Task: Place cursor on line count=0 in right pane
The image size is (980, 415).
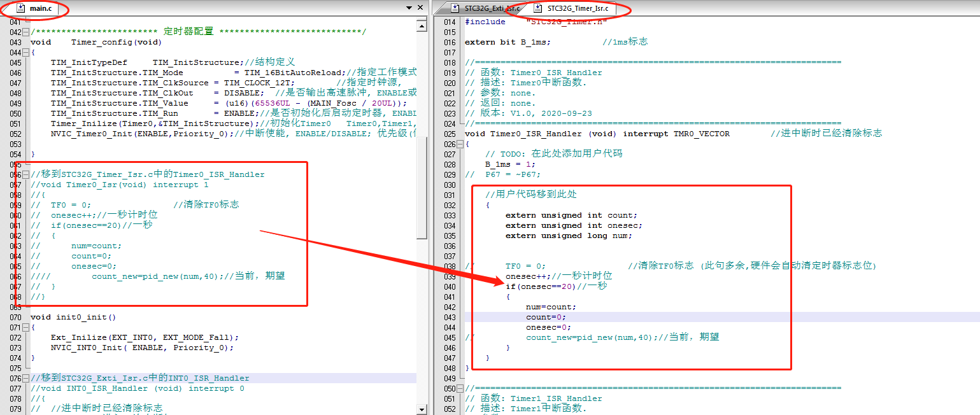Action: coord(546,317)
